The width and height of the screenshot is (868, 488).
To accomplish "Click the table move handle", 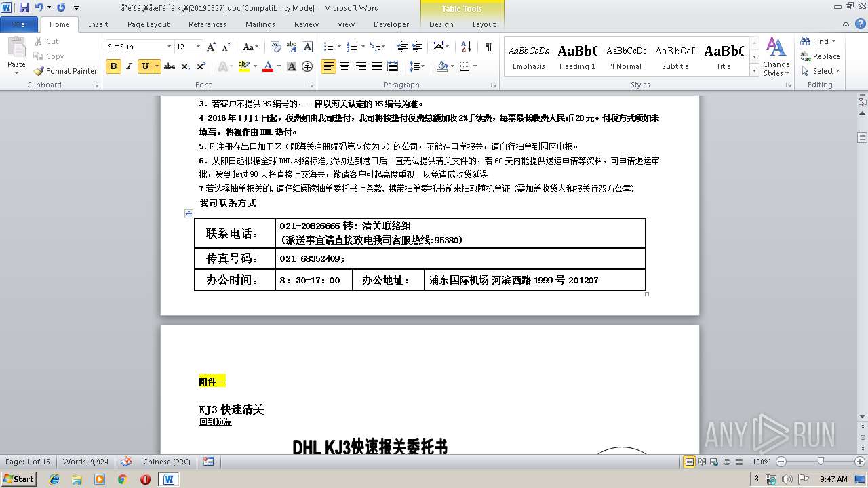I will point(189,213).
